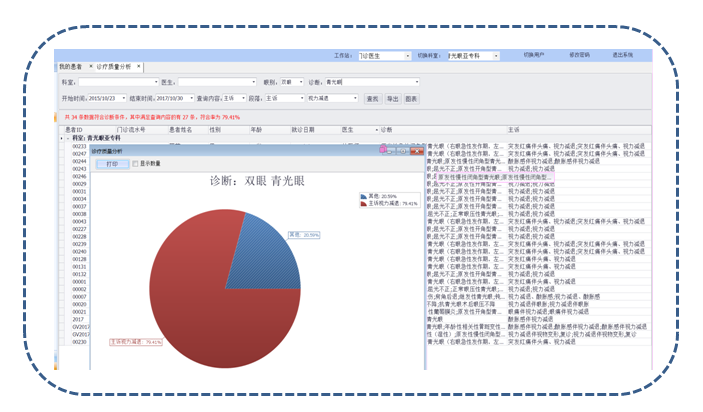Select patient row 00246
The height and width of the screenshot is (412, 703).
click(x=79, y=177)
